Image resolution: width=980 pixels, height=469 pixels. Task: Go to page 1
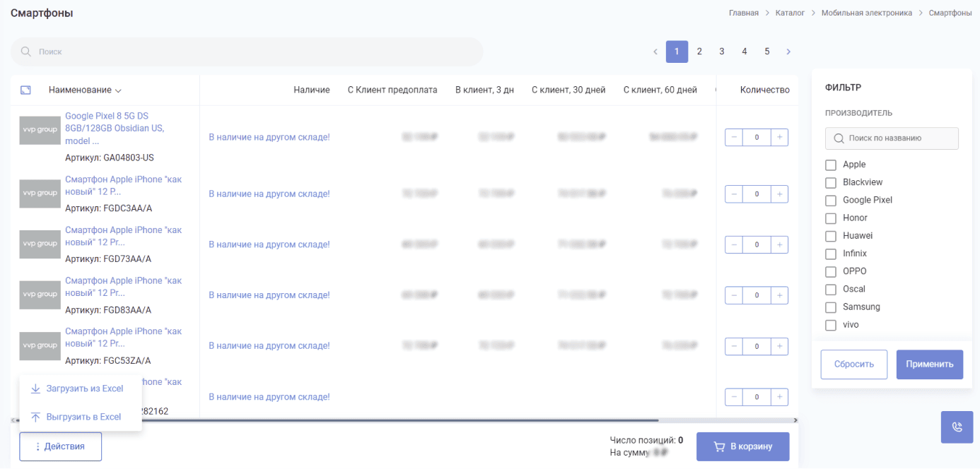pyautogui.click(x=677, y=52)
